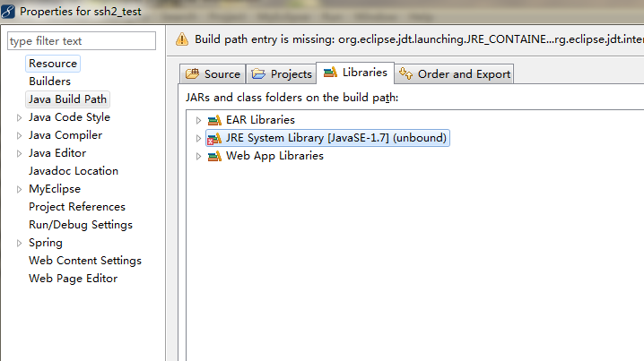
Task: Open the Web Page Editor page
Action: (x=74, y=279)
